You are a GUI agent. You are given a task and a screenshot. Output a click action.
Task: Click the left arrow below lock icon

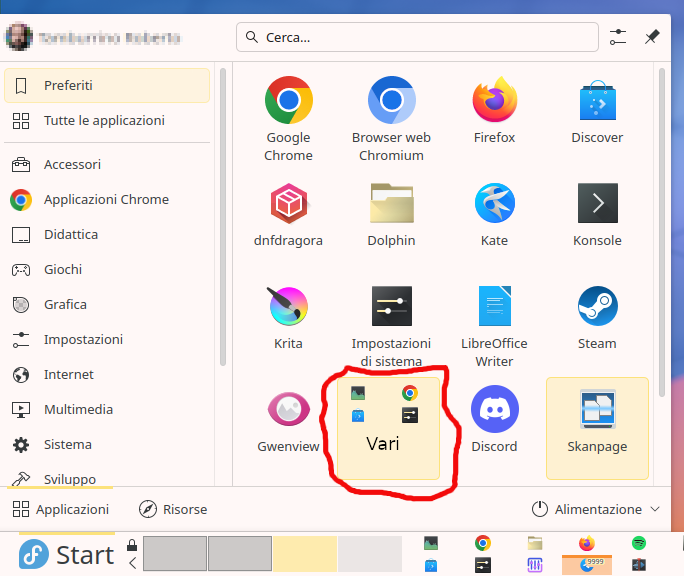(x=133, y=563)
